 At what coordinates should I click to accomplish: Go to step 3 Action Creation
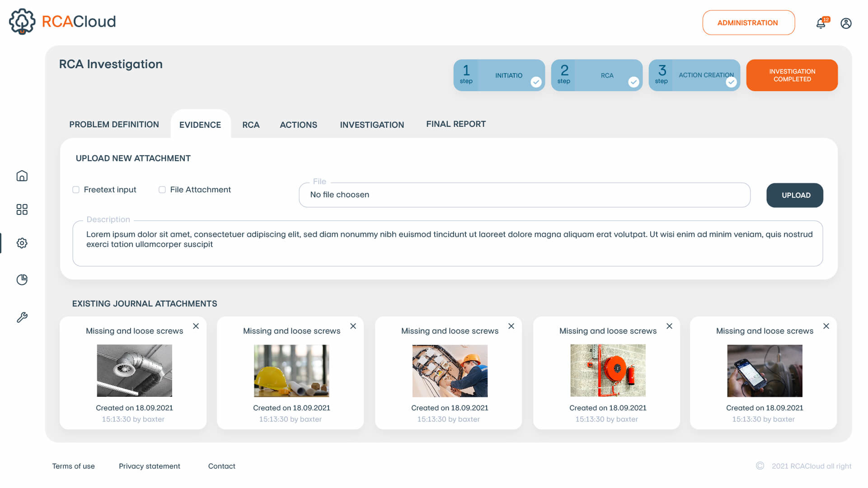(x=694, y=75)
